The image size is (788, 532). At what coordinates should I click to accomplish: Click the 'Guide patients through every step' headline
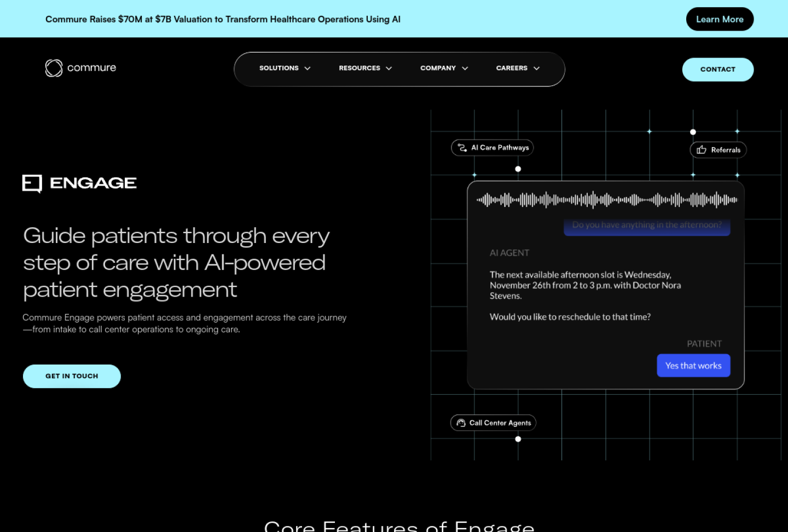click(176, 263)
